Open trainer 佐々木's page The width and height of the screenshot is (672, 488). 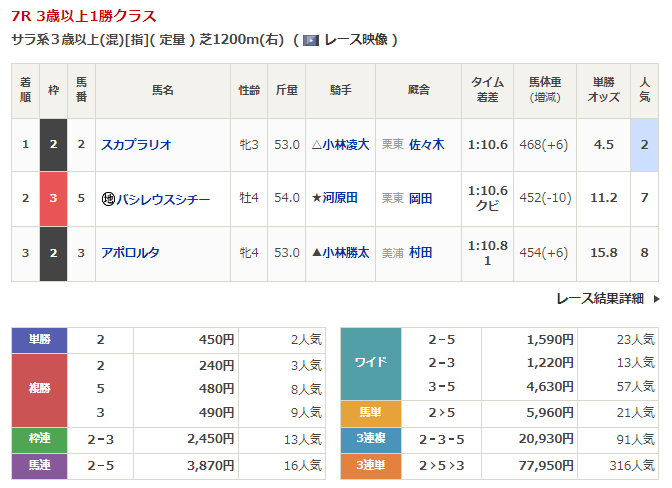click(426, 144)
